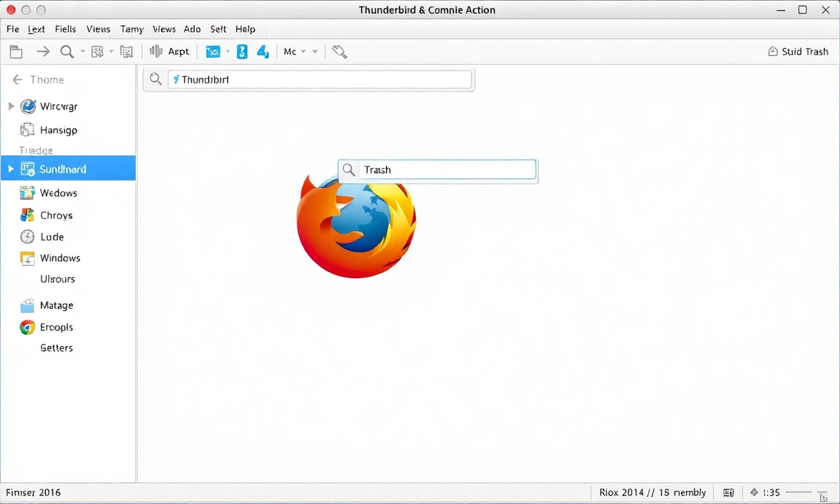Click the Fimser 2016 status bar text
Screen dimensions: 840x504
33,492
